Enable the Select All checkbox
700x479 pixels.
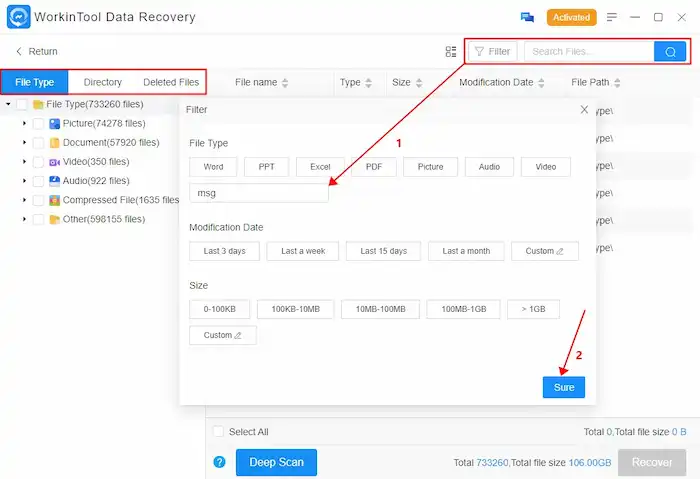218,432
